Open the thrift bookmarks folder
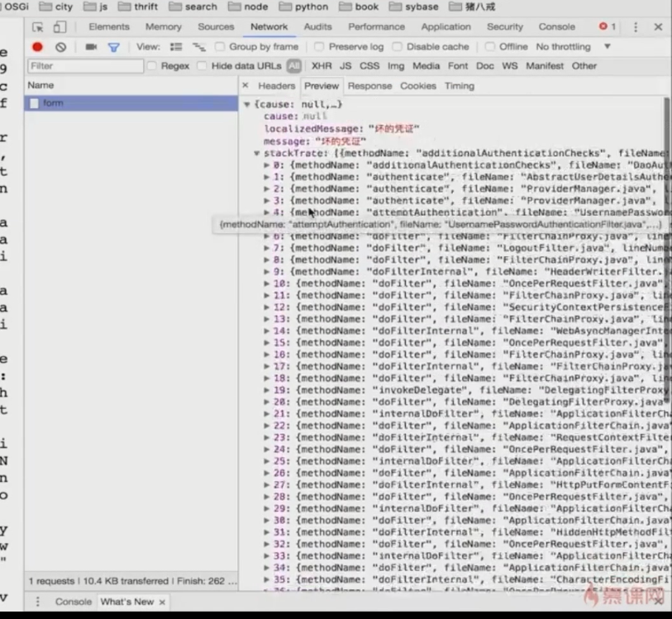 (138, 7)
